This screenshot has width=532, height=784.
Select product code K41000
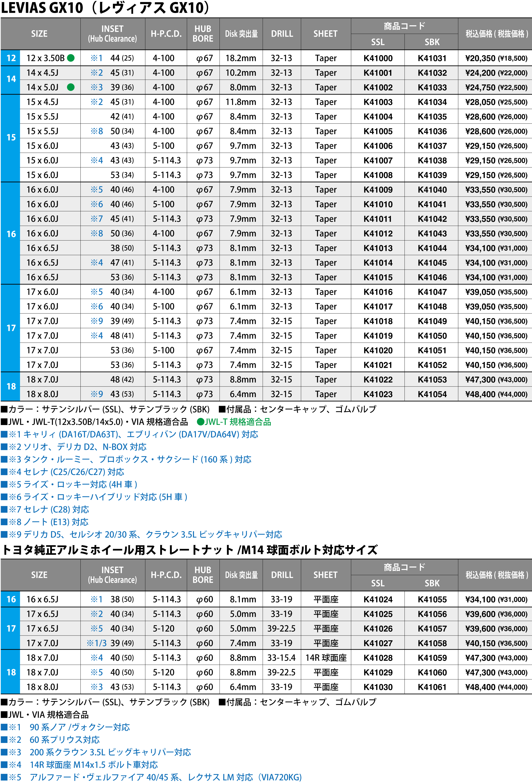tap(378, 58)
